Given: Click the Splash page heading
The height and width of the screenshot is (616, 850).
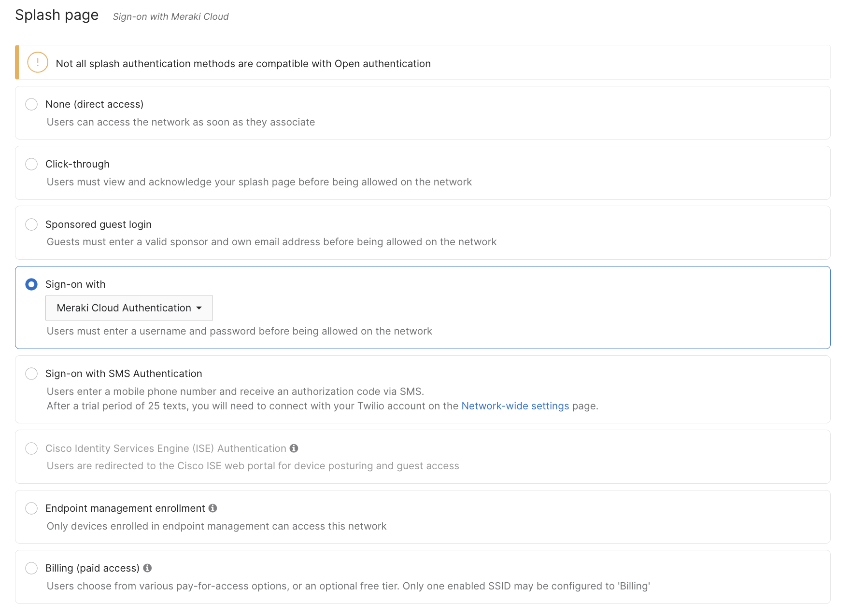Looking at the screenshot, I should (x=57, y=15).
